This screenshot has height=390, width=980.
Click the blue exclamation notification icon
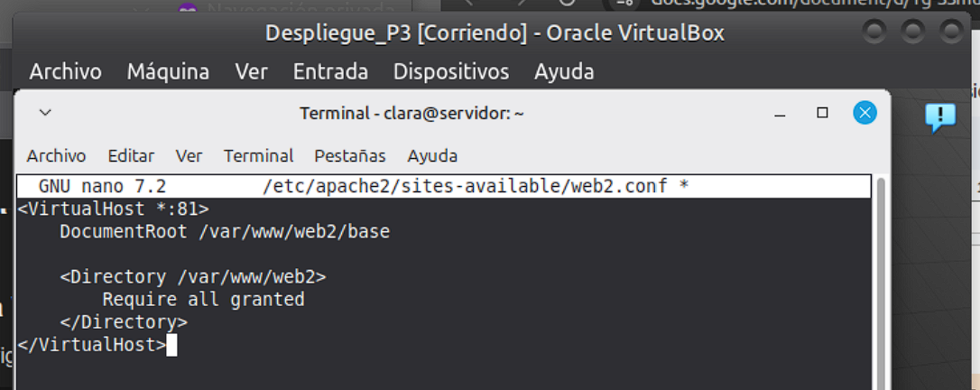(940, 116)
